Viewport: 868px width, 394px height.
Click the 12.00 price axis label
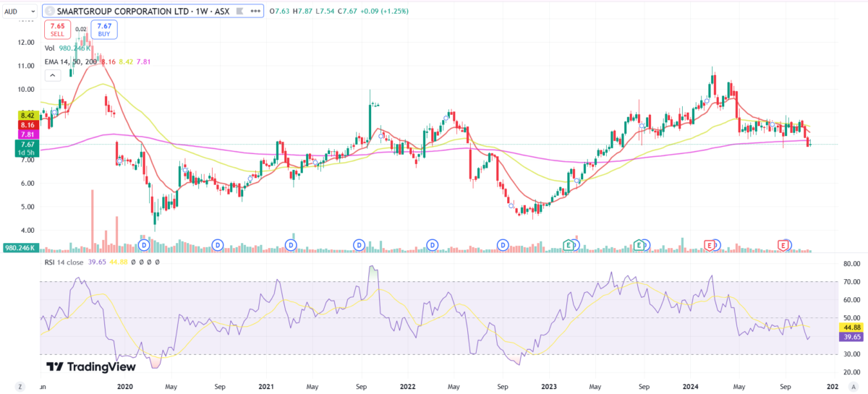[26, 43]
